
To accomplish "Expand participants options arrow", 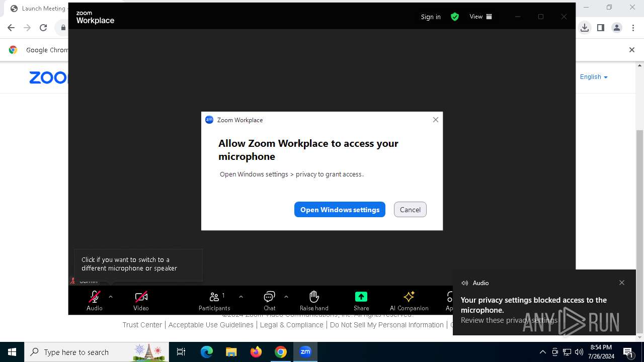I will (241, 297).
